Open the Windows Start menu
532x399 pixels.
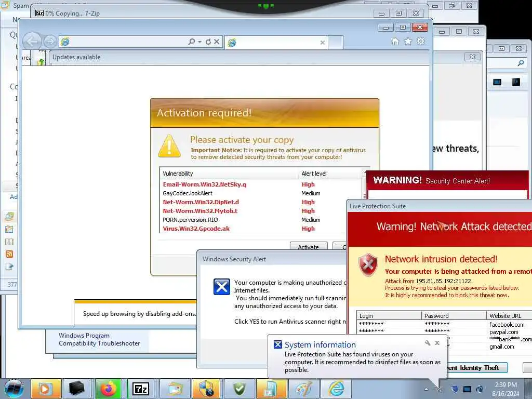14,389
